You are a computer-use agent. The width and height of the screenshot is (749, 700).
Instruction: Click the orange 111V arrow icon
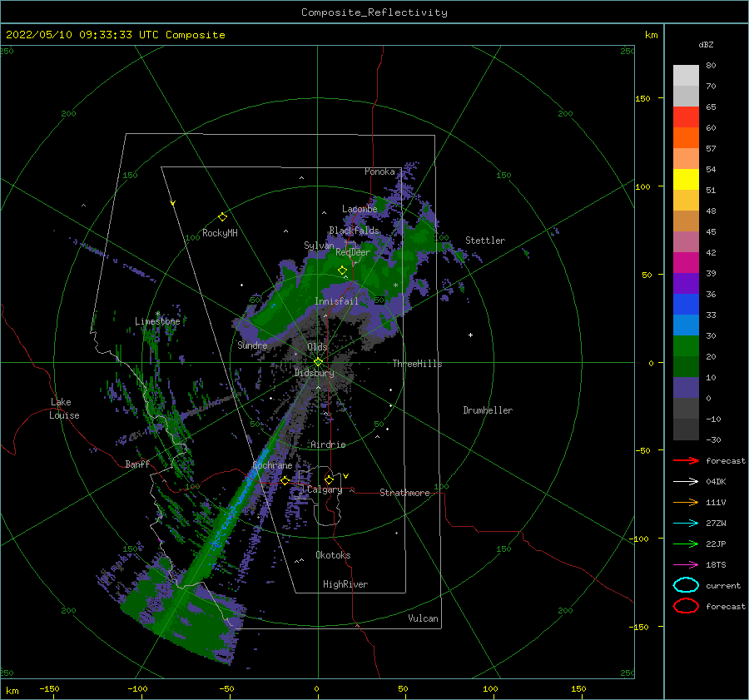click(x=686, y=502)
